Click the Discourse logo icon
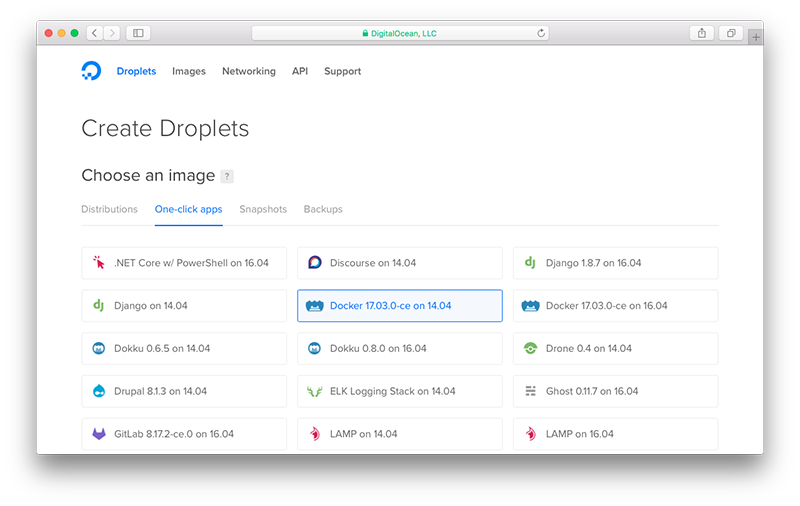Image resolution: width=800 pixels, height=506 pixels. point(315,262)
